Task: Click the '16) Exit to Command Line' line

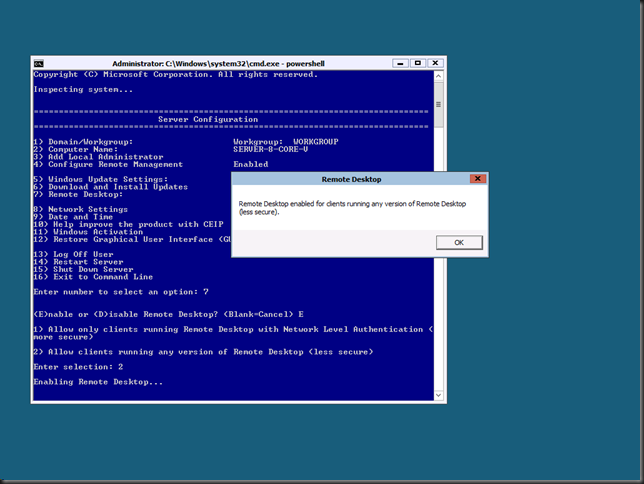Action: [93, 277]
